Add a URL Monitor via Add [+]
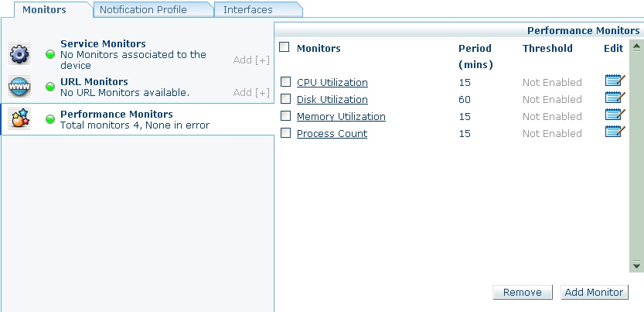The width and height of the screenshot is (644, 312). pyautogui.click(x=251, y=92)
